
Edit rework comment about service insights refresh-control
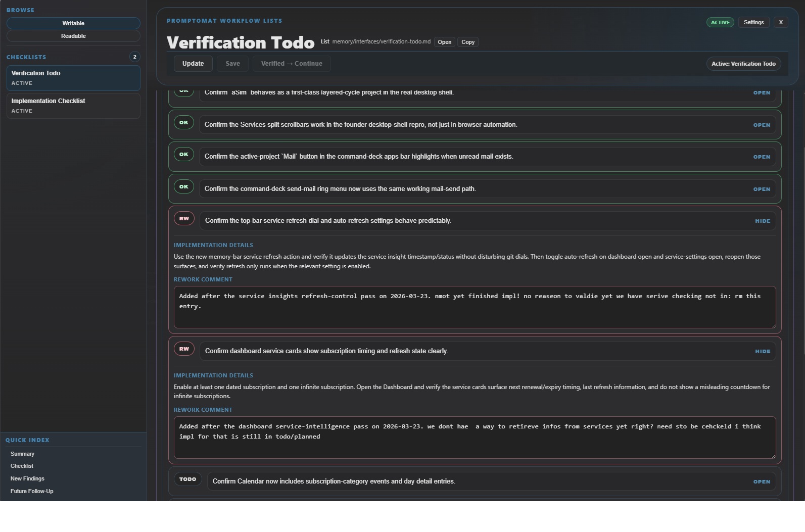[x=475, y=307]
